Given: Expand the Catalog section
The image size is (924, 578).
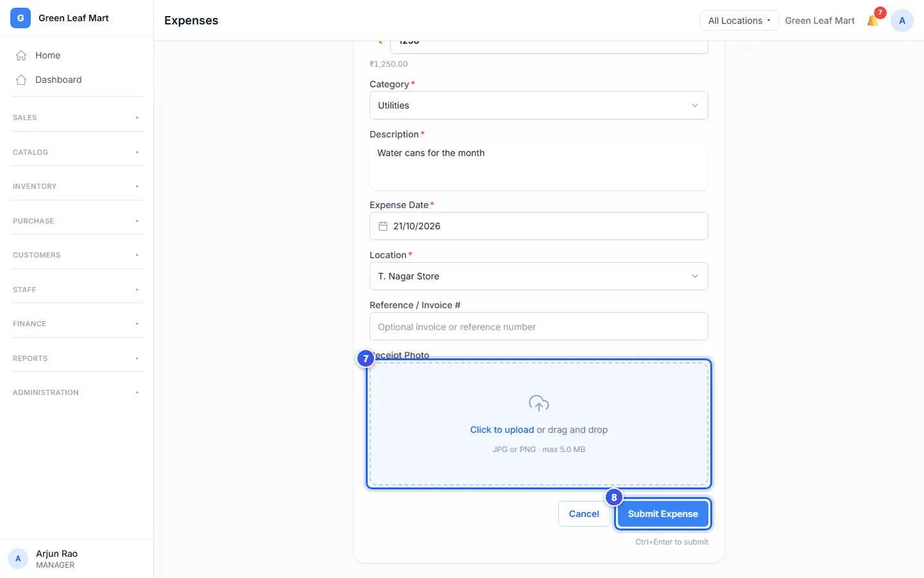Looking at the screenshot, I should coord(77,152).
